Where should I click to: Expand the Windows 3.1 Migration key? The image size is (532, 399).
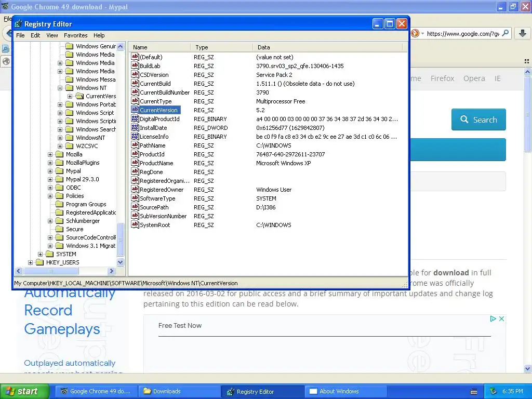click(x=50, y=246)
